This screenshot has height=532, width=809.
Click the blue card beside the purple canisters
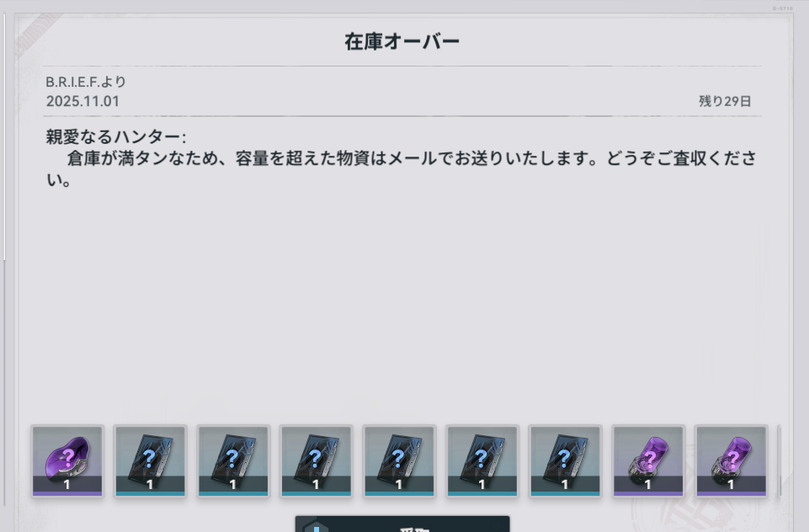566,460
